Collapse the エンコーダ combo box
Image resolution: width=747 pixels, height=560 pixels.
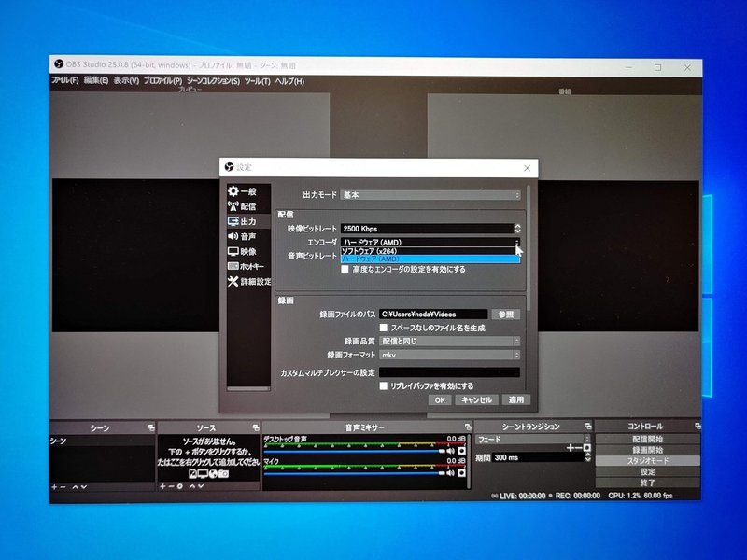(430, 242)
